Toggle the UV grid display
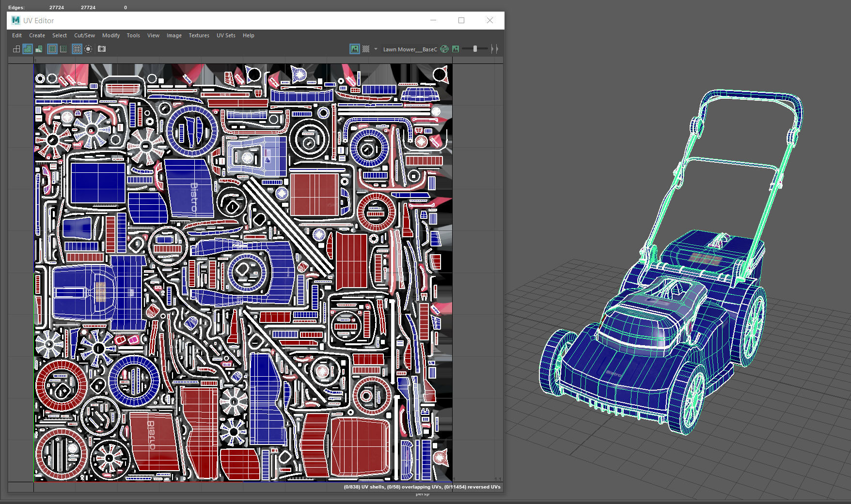The height and width of the screenshot is (504, 851). pos(77,49)
